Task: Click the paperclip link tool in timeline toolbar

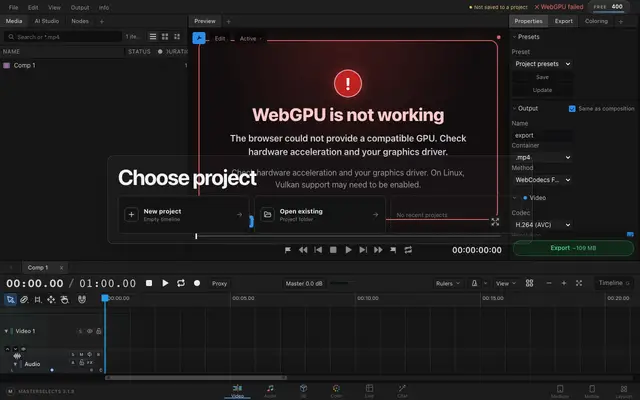Action: tap(24, 300)
